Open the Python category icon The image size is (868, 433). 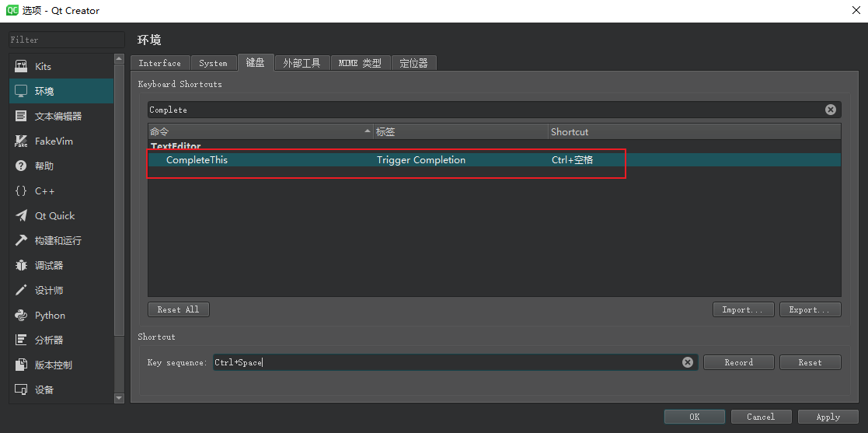coord(21,316)
